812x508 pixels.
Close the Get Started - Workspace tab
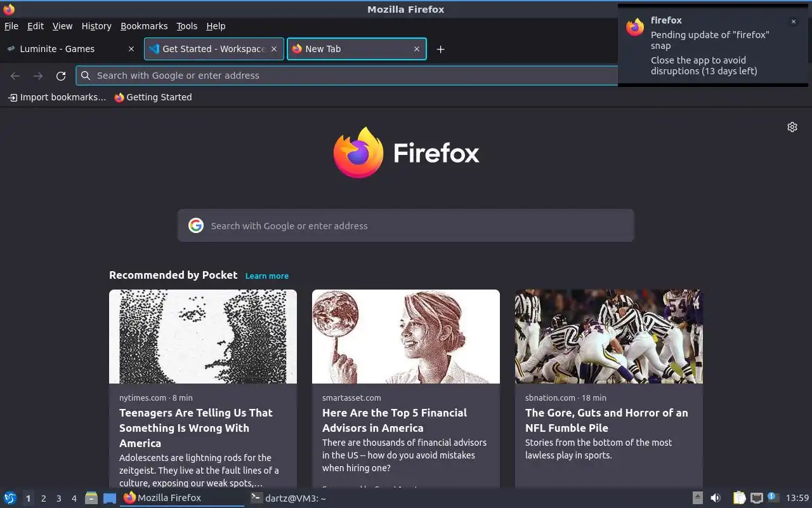274,49
